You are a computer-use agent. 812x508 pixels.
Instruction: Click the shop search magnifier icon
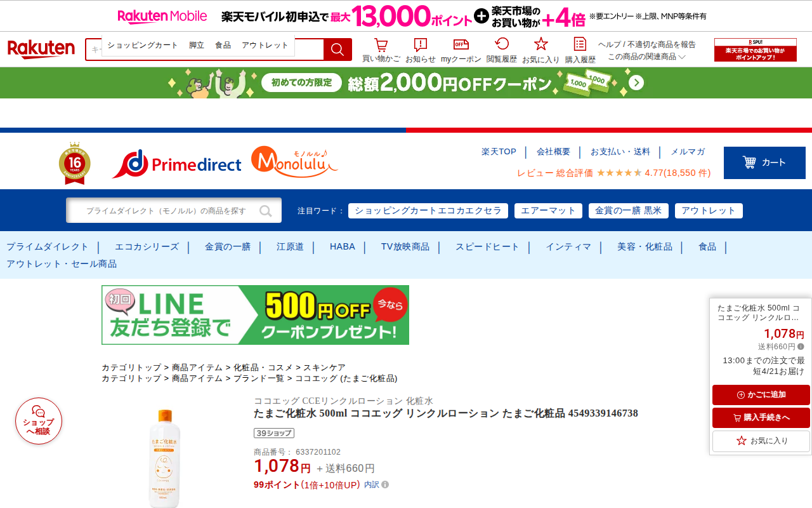[266, 211]
